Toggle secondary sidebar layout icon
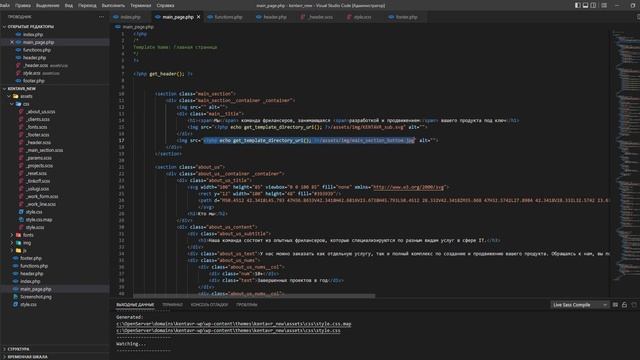This screenshot has width=640, height=360. click(x=593, y=5)
